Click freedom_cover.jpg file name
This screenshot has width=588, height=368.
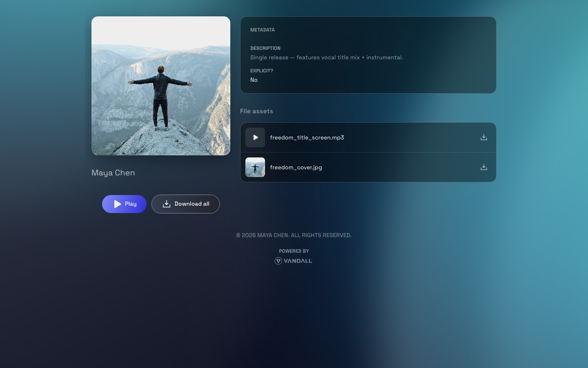click(296, 167)
